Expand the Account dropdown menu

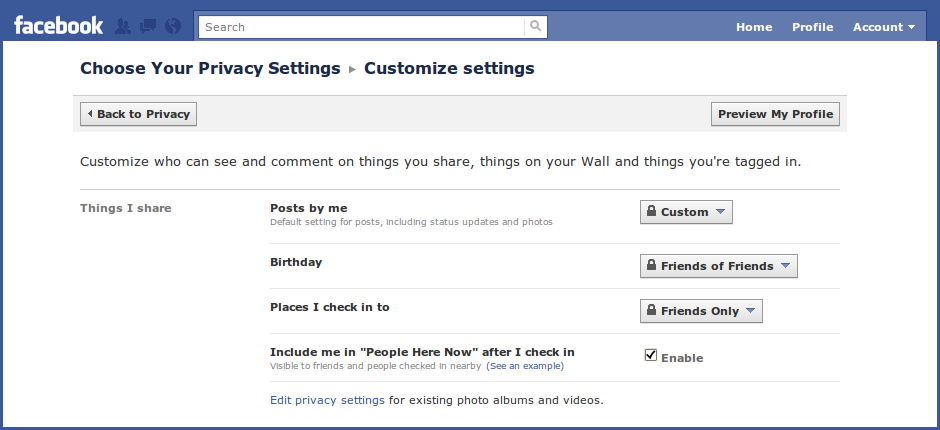click(883, 27)
